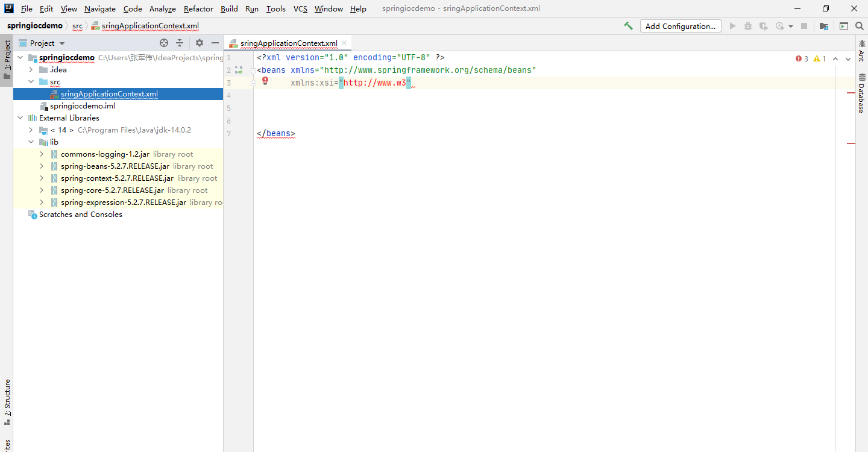The height and width of the screenshot is (452, 868).
Task: Click src in the navigation bar
Action: pos(77,26)
